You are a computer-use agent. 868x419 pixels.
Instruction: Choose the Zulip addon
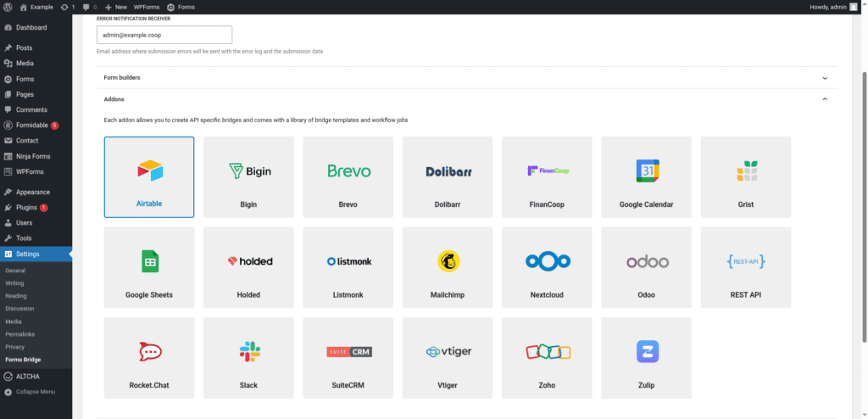pos(647,357)
